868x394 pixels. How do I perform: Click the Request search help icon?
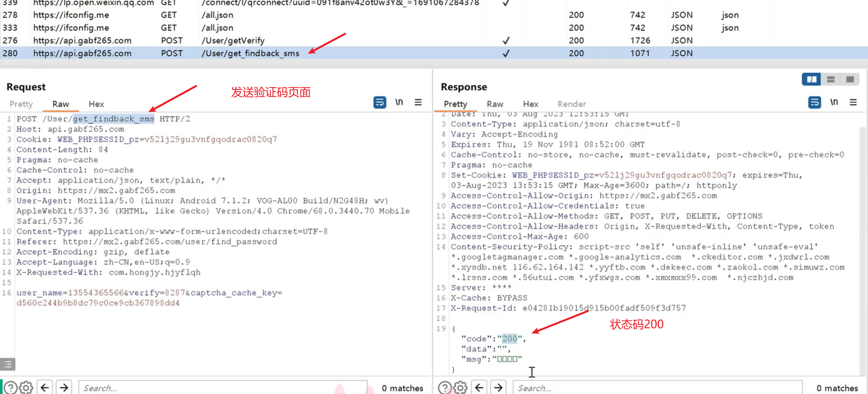11,388
